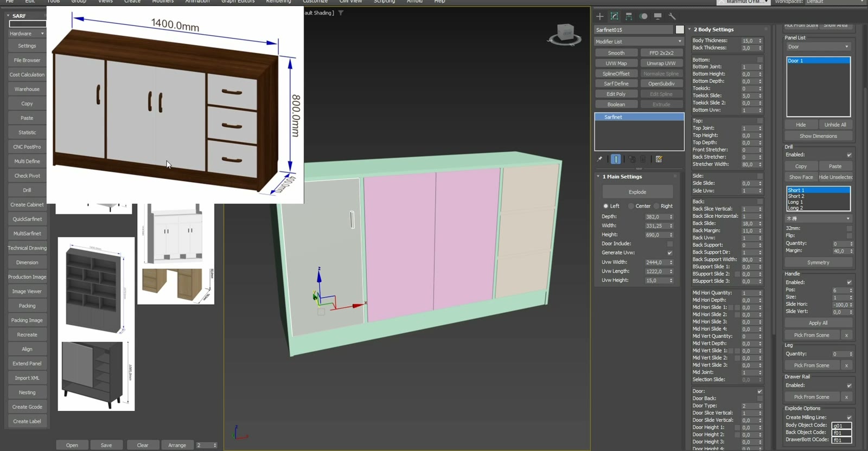Open the Scripting menu
Image resolution: width=868 pixels, height=451 pixels.
pos(384,2)
